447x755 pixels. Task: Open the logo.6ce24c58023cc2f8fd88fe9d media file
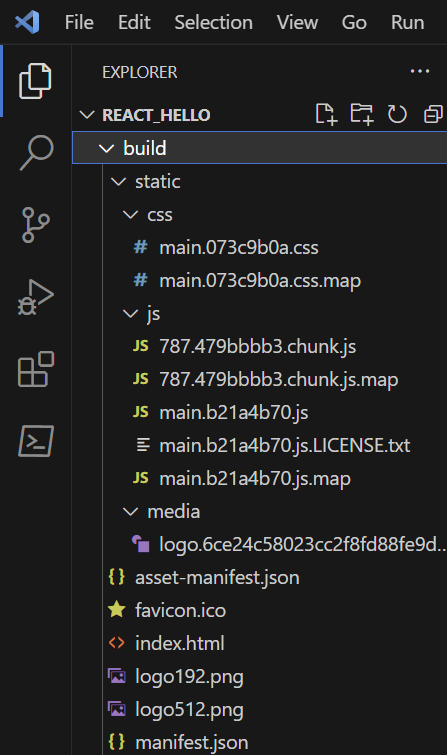(x=302, y=544)
